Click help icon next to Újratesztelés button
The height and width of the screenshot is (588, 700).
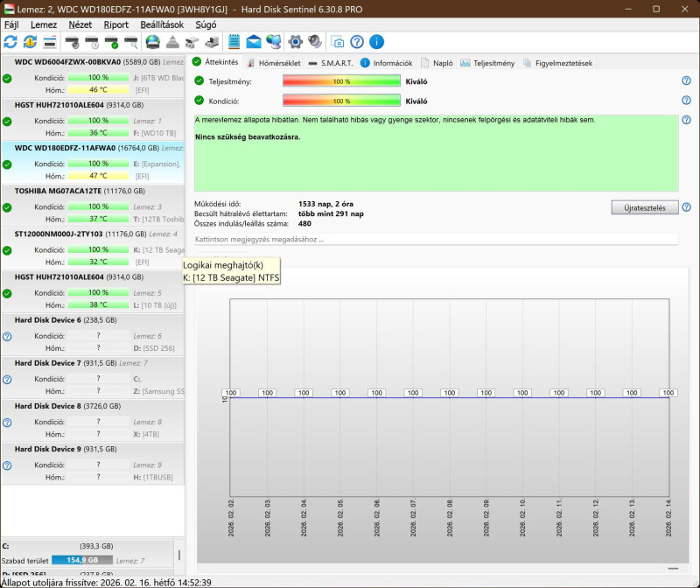click(x=687, y=207)
